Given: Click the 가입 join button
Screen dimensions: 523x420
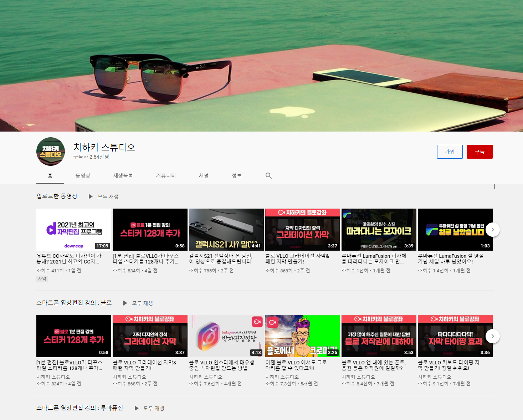Looking at the screenshot, I should click(450, 152).
